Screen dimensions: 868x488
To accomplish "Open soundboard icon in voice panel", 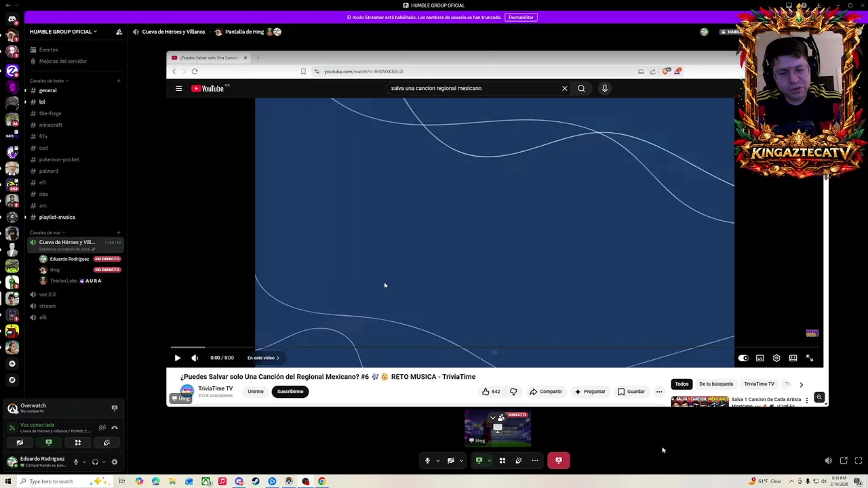I will coord(106,443).
